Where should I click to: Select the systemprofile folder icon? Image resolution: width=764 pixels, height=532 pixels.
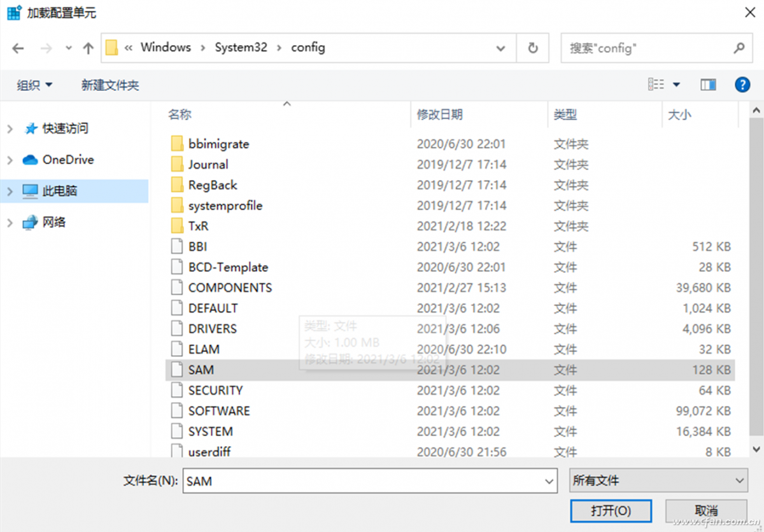[x=178, y=206]
